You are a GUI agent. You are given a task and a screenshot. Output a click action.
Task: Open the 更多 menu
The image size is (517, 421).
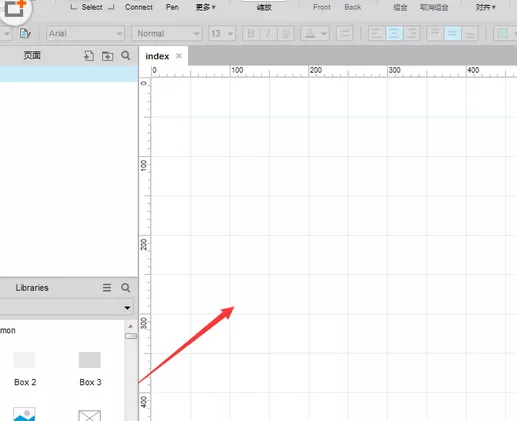tap(205, 7)
